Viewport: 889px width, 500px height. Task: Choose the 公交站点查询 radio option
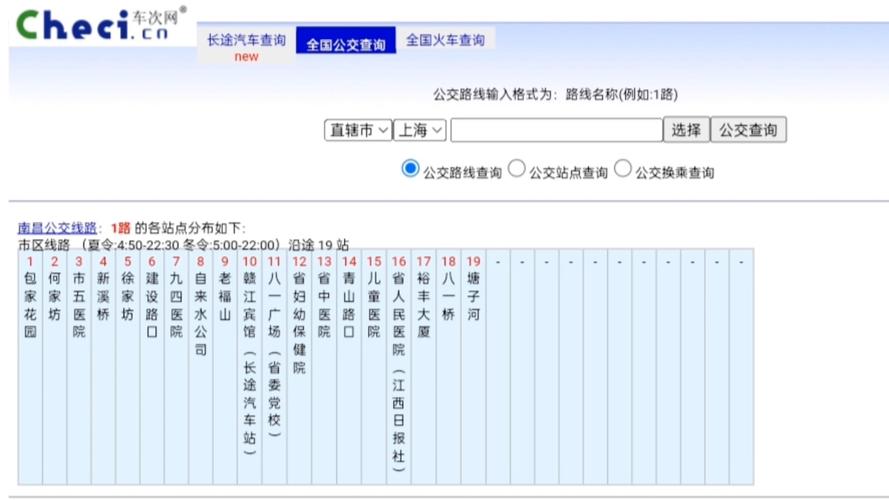[516, 169]
